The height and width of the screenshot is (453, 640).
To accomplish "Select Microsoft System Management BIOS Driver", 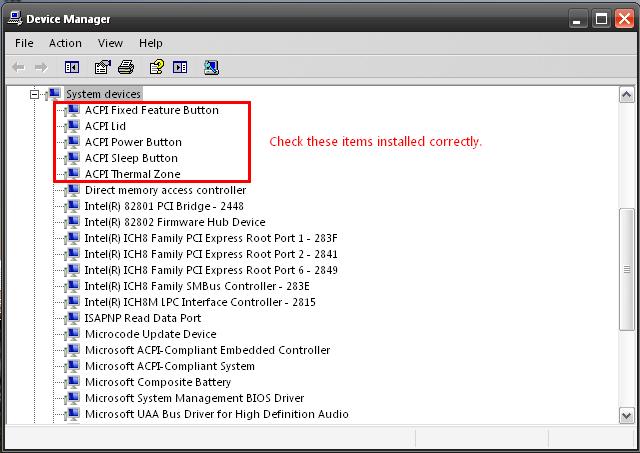I will 194,398.
